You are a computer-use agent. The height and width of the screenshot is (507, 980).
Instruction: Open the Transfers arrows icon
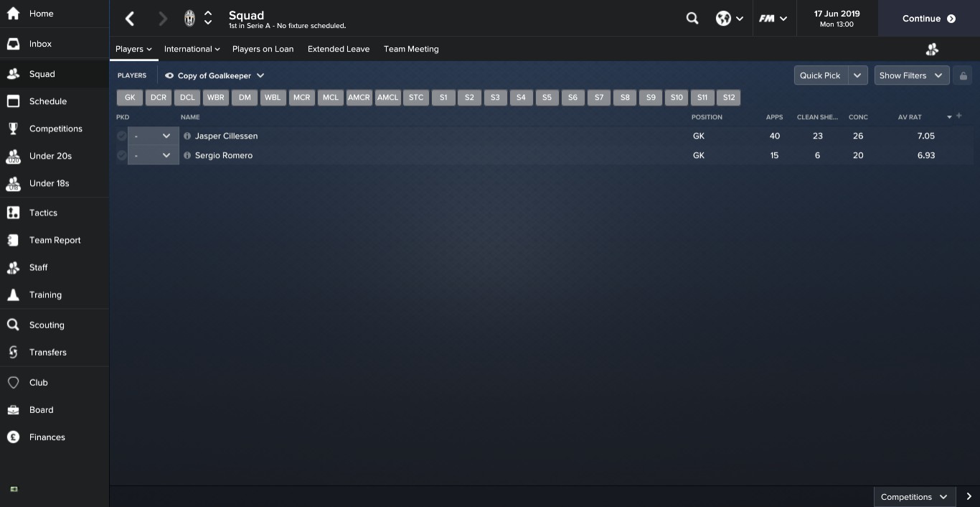(13, 352)
